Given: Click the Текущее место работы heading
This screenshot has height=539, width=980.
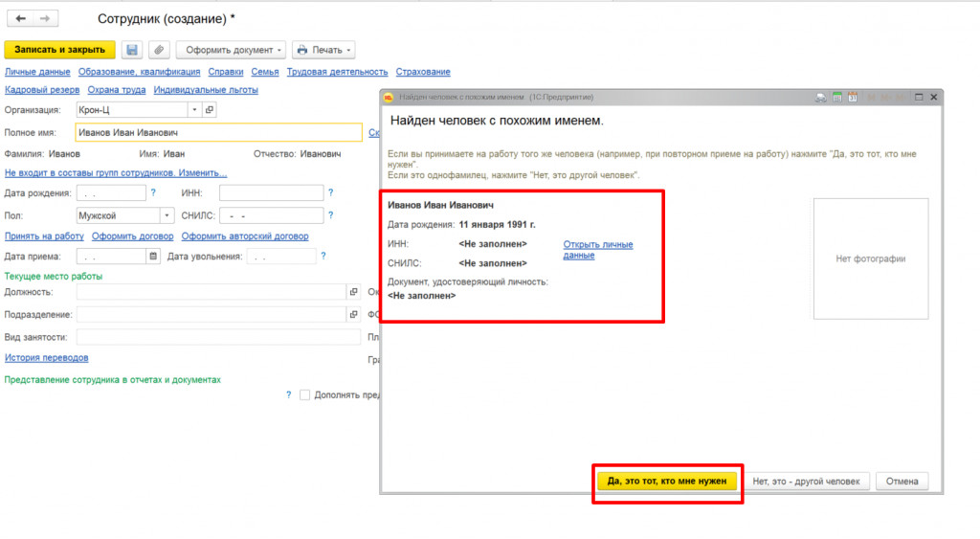Looking at the screenshot, I should tap(54, 276).
